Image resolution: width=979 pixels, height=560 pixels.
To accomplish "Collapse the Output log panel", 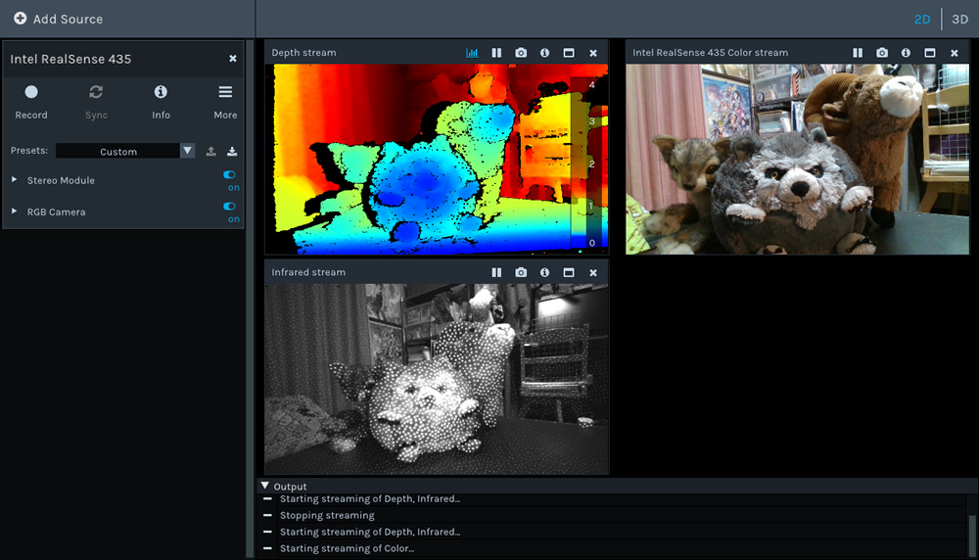I will 265,486.
